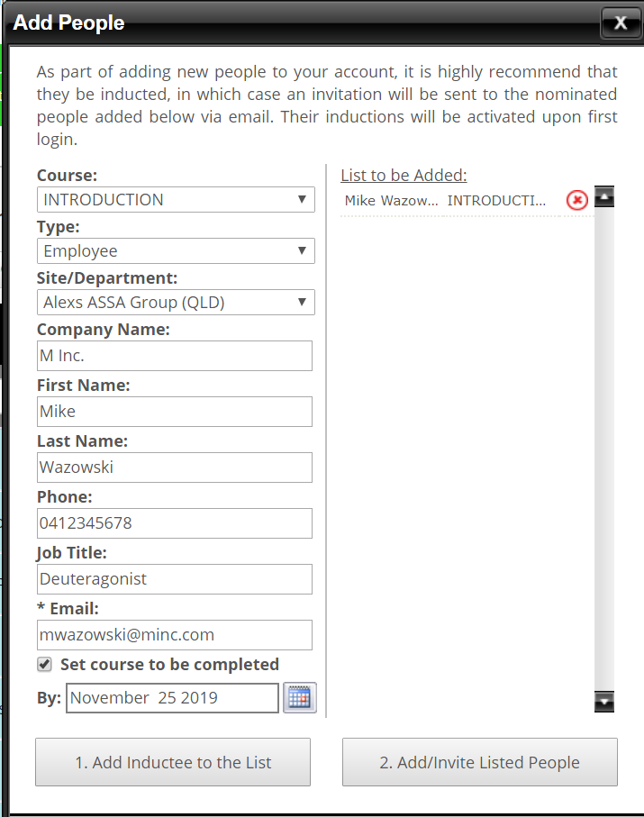Click Add Inductee to the List button

click(173, 762)
